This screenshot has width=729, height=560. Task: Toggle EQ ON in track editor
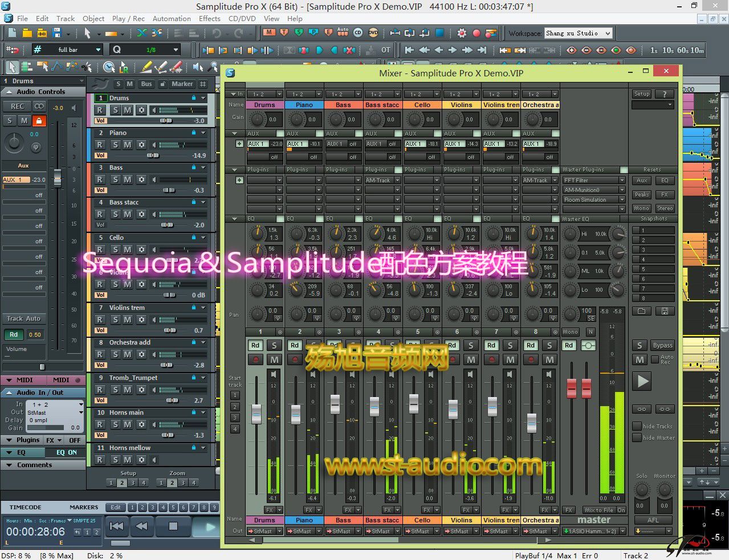point(66,452)
